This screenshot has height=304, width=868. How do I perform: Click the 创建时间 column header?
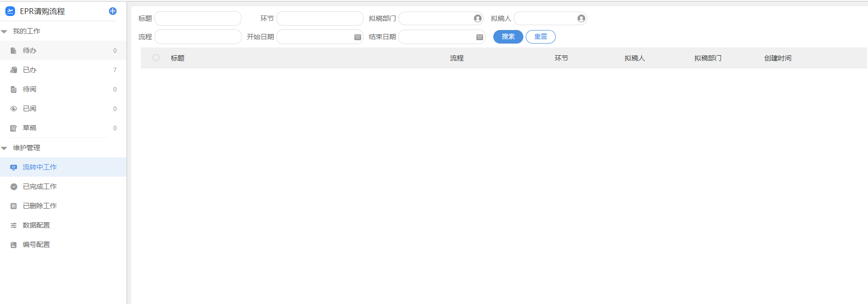click(x=778, y=58)
